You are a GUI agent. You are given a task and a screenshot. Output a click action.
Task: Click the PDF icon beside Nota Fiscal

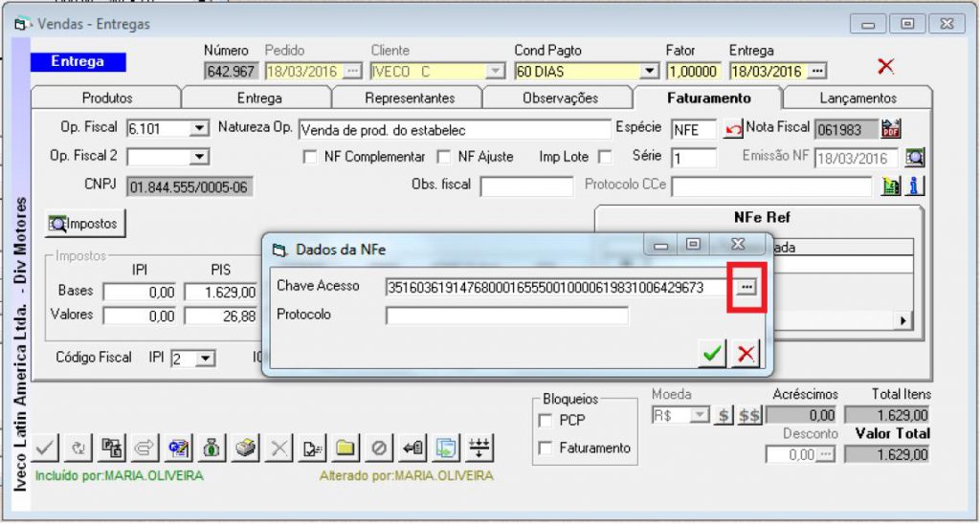click(892, 129)
